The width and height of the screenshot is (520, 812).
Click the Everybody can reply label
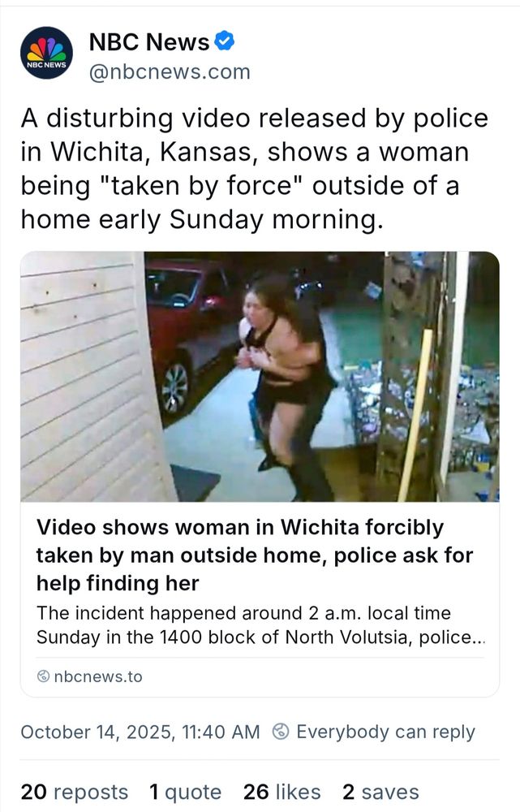tap(385, 732)
